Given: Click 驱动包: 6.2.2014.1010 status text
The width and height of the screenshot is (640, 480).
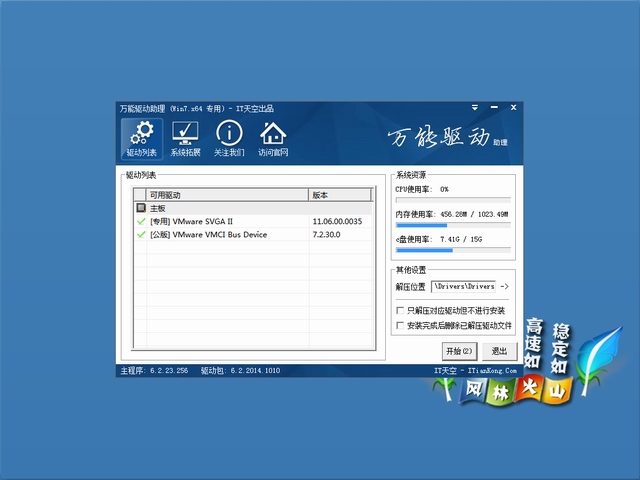Looking at the screenshot, I should (240, 371).
